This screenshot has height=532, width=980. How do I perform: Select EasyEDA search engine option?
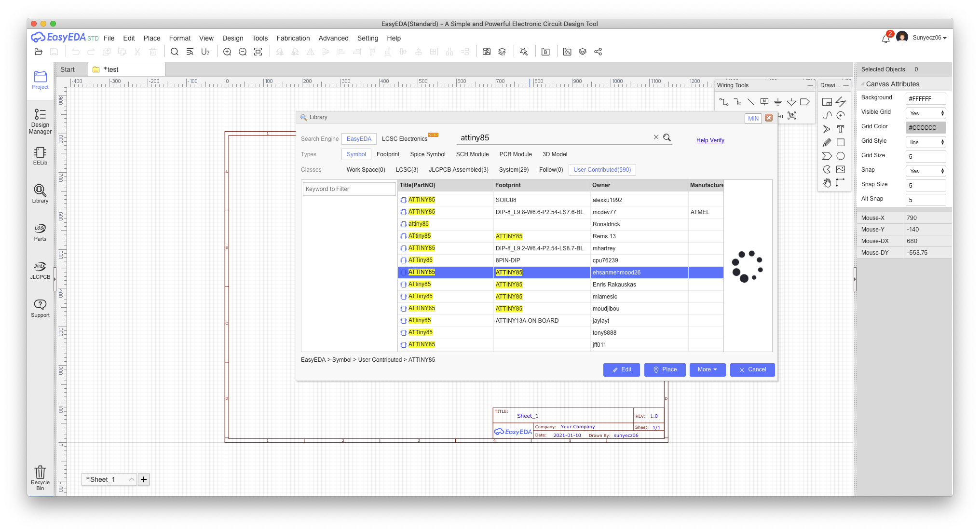[x=359, y=139]
